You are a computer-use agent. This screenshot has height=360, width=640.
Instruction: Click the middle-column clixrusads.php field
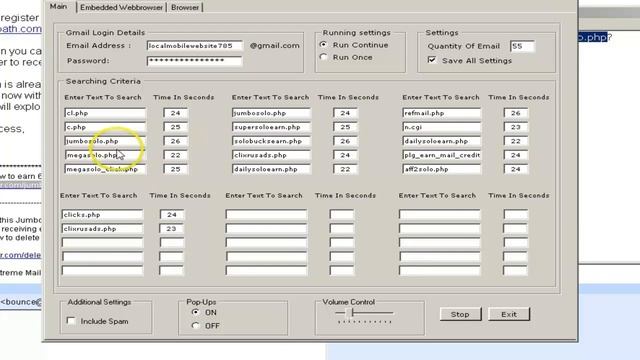point(271,155)
